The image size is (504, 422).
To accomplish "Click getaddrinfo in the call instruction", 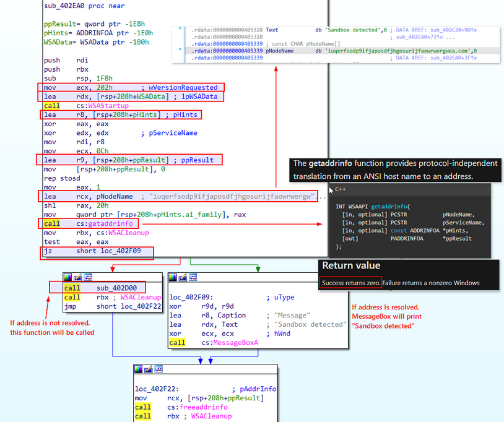I will coord(110,223).
